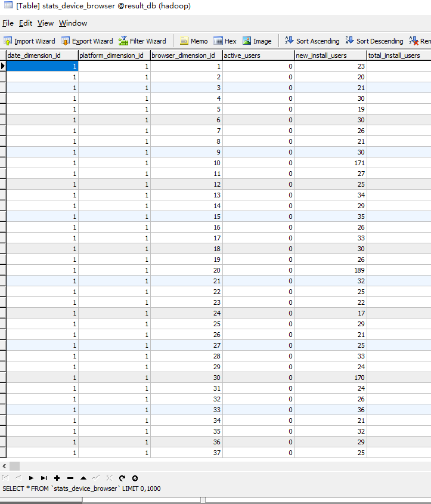Delete record with minus icon
This screenshot has height=504, width=431.
pyautogui.click(x=70, y=478)
